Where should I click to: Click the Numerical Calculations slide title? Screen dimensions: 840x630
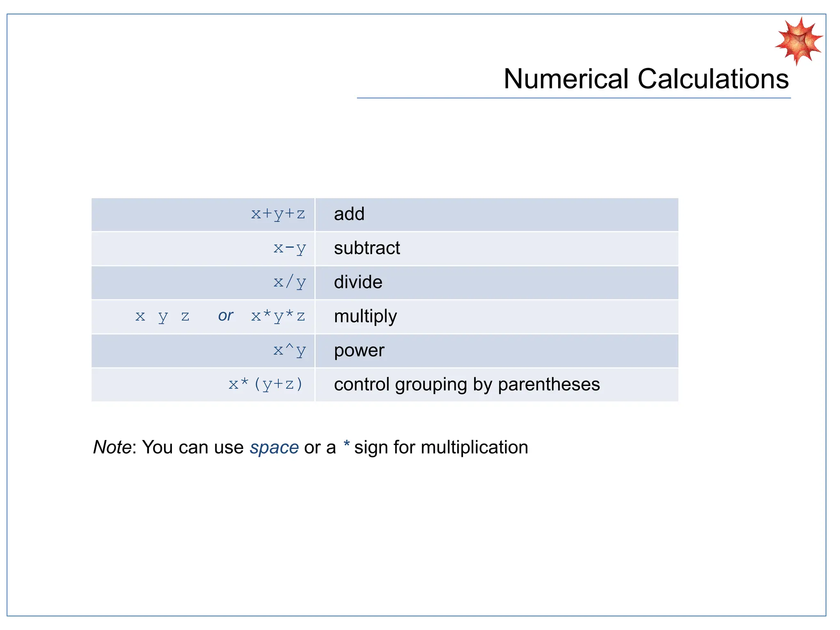[646, 79]
